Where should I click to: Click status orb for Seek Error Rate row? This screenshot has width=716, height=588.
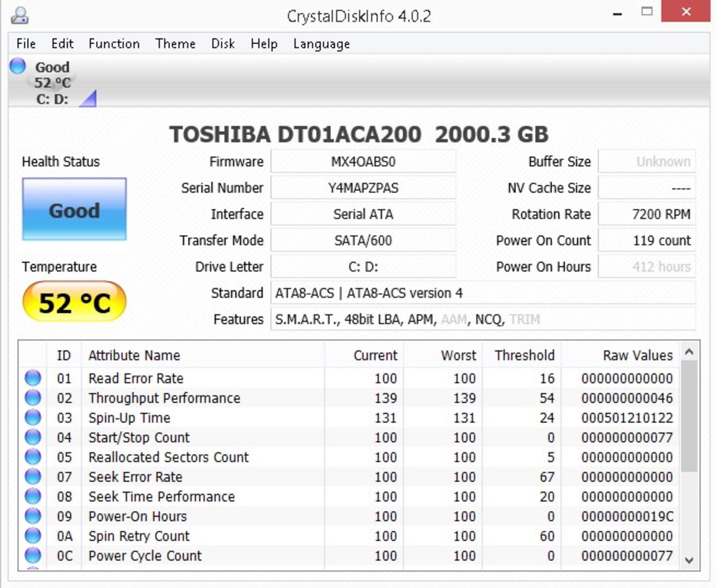click(33, 477)
